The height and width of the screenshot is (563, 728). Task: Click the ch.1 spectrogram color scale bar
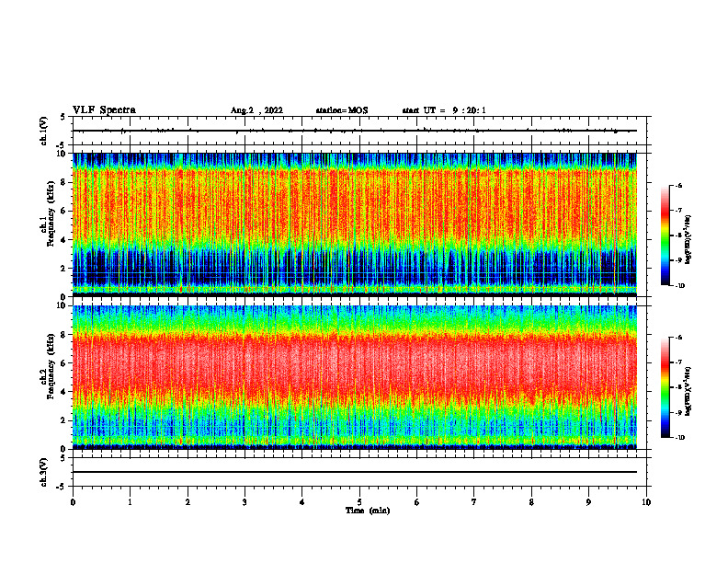(665, 236)
